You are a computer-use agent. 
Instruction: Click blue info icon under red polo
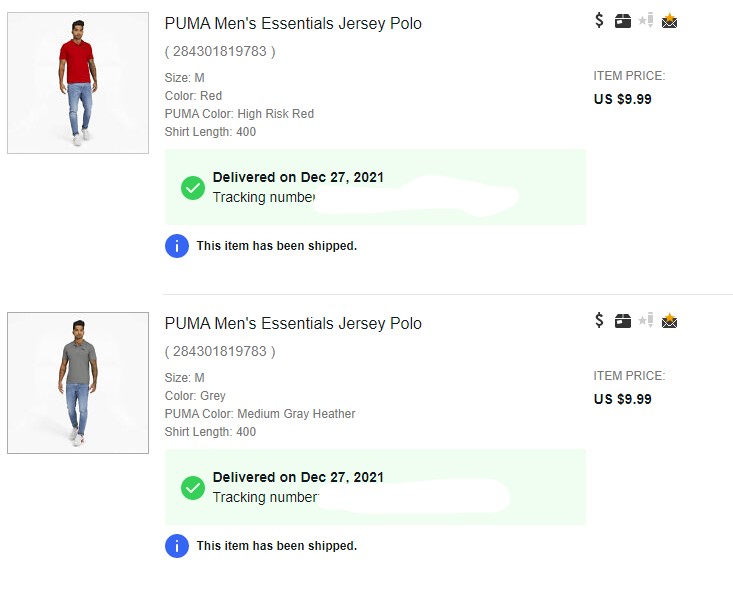(x=177, y=246)
